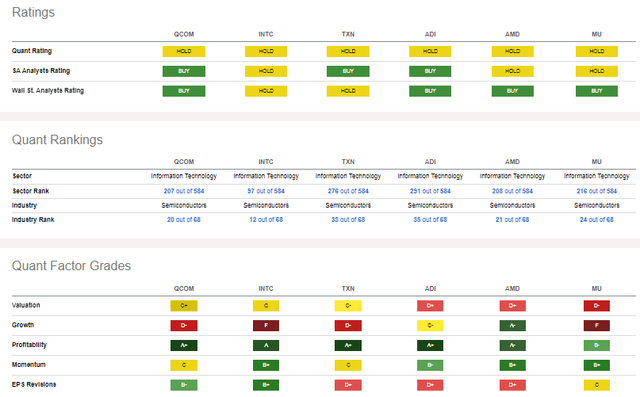Click AMD's Quant Rating HOLD badge
This screenshot has width=640, height=397.
click(x=512, y=51)
